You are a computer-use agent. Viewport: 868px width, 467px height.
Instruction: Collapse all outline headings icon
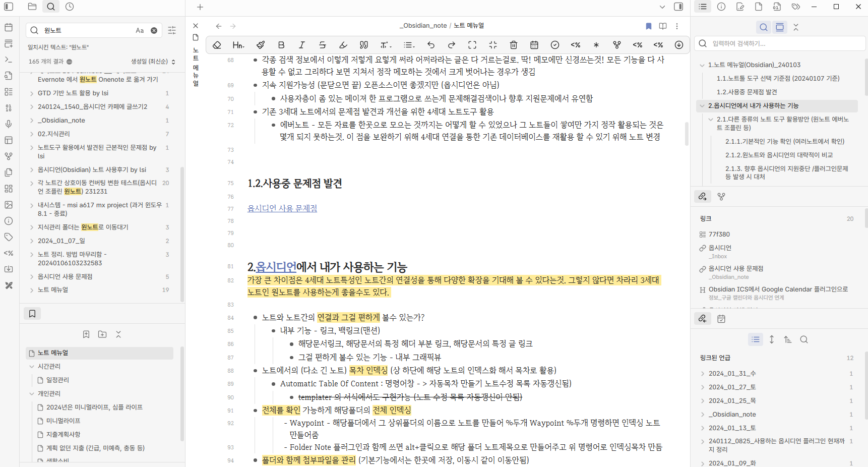click(x=796, y=27)
